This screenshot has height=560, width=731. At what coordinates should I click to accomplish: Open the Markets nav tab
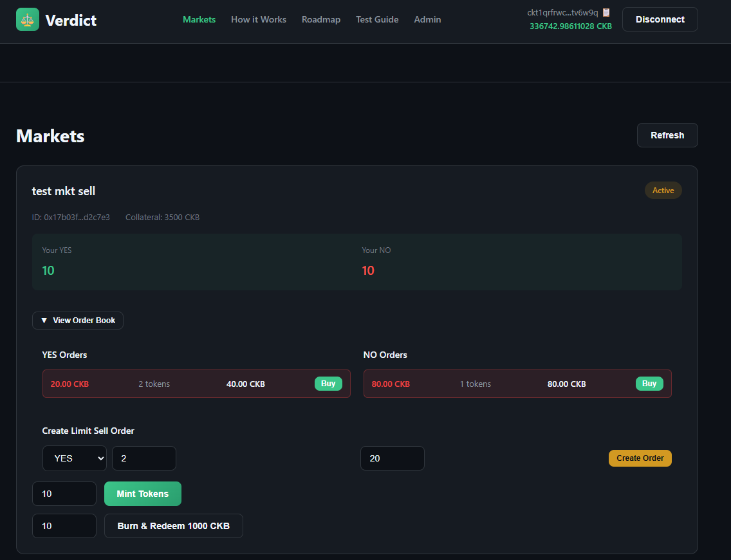(199, 19)
